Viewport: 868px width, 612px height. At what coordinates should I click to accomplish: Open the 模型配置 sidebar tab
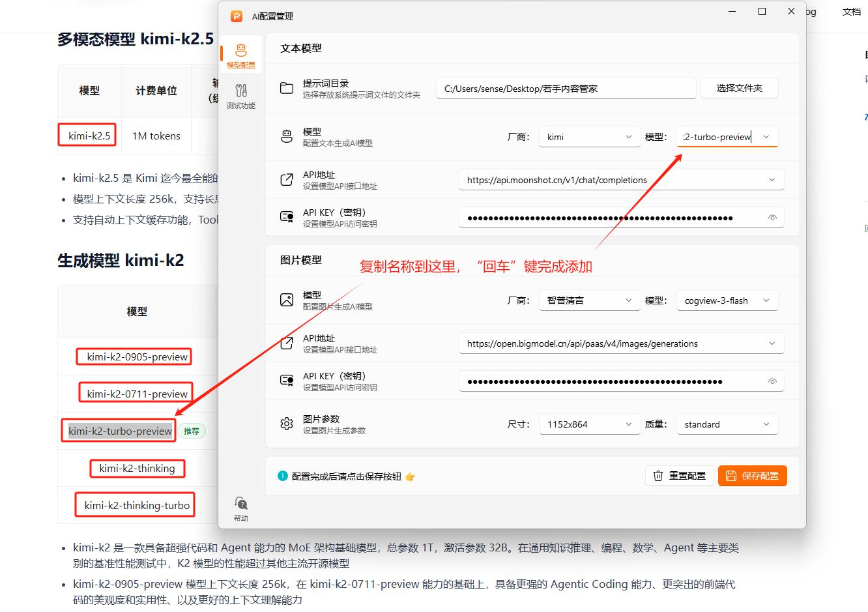(240, 55)
